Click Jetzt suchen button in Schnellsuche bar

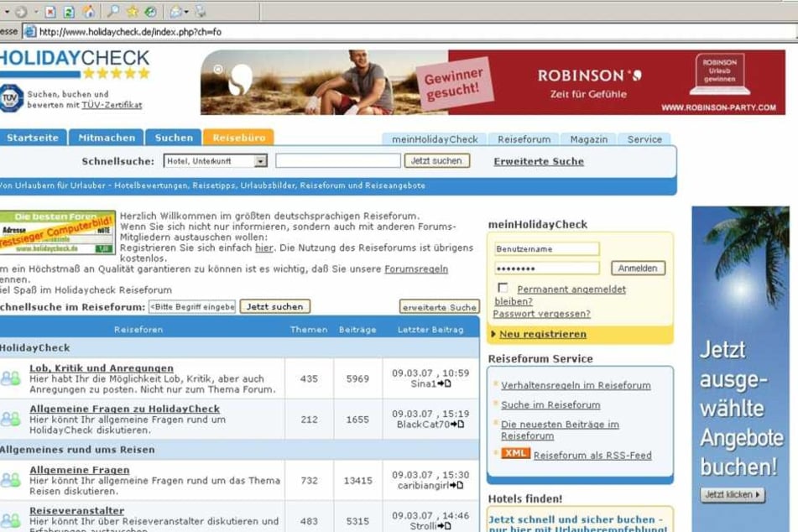[436, 161]
